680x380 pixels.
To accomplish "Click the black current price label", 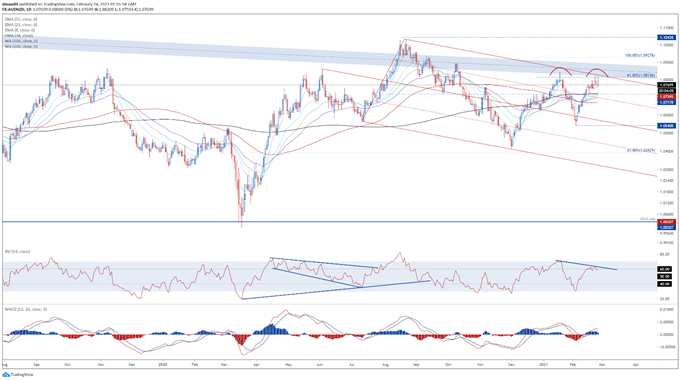I will click(x=666, y=85).
